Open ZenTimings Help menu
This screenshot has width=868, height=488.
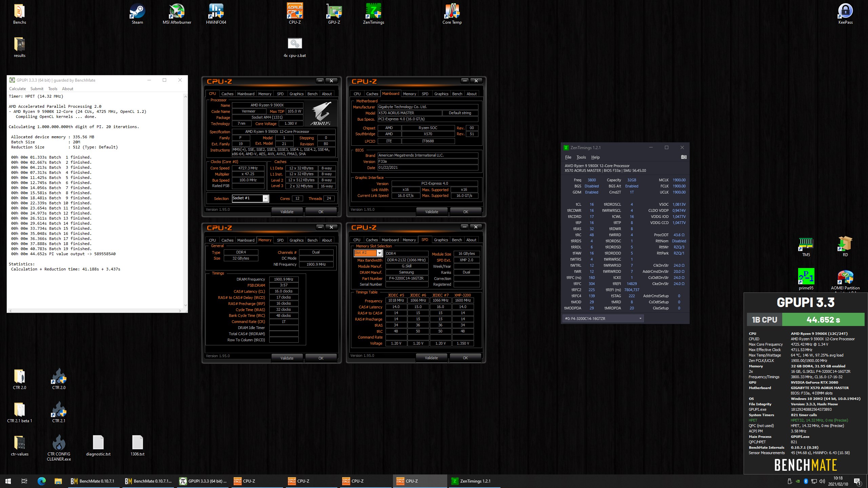595,157
